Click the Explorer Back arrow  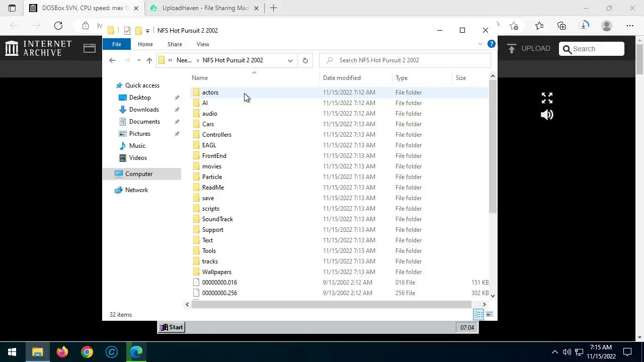click(x=112, y=60)
